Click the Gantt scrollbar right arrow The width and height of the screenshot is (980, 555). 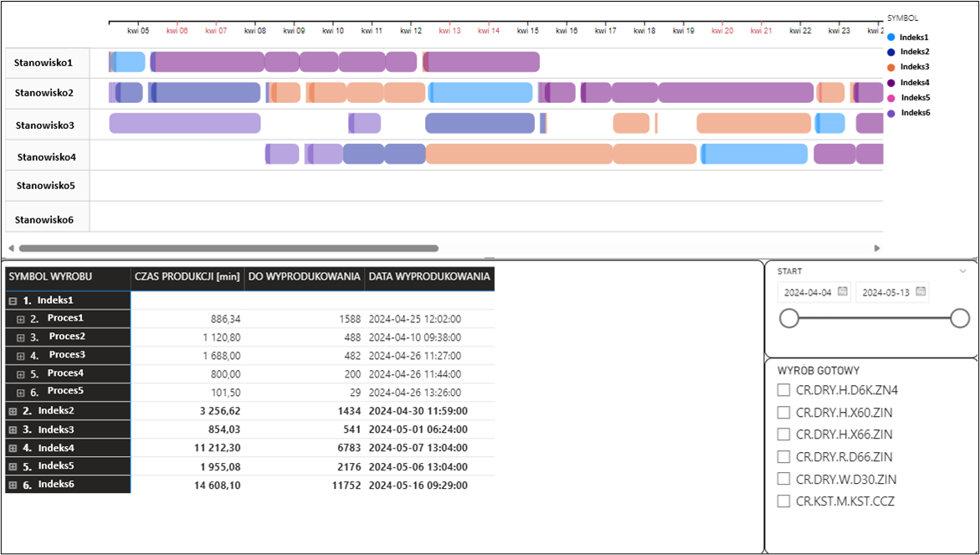click(877, 249)
